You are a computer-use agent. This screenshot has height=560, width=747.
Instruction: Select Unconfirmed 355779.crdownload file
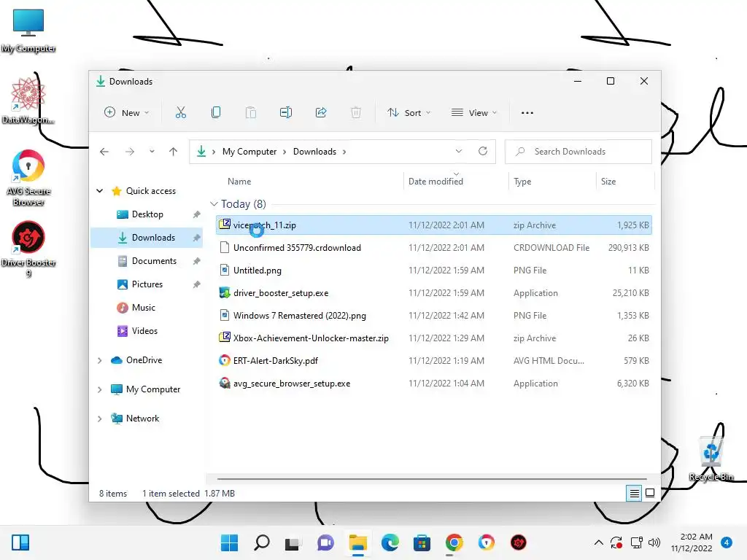click(x=433, y=248)
